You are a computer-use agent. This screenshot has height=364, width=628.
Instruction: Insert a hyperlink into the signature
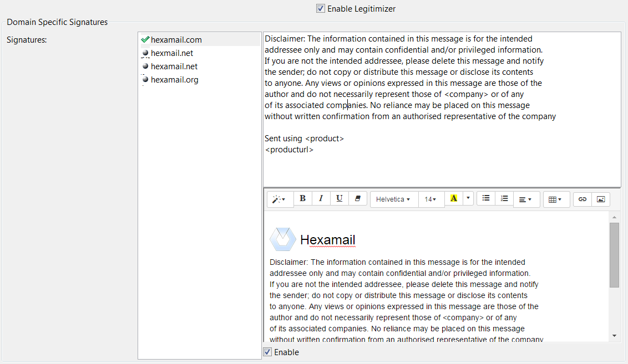[582, 198]
